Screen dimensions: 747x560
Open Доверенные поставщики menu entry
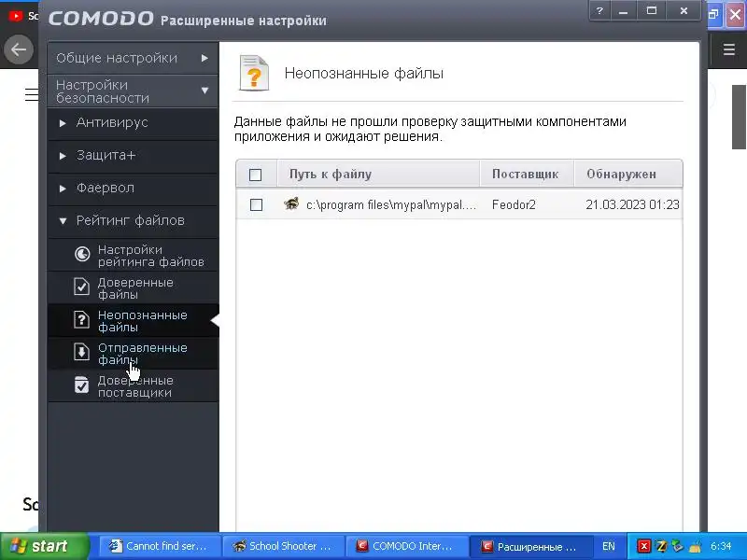point(133,386)
